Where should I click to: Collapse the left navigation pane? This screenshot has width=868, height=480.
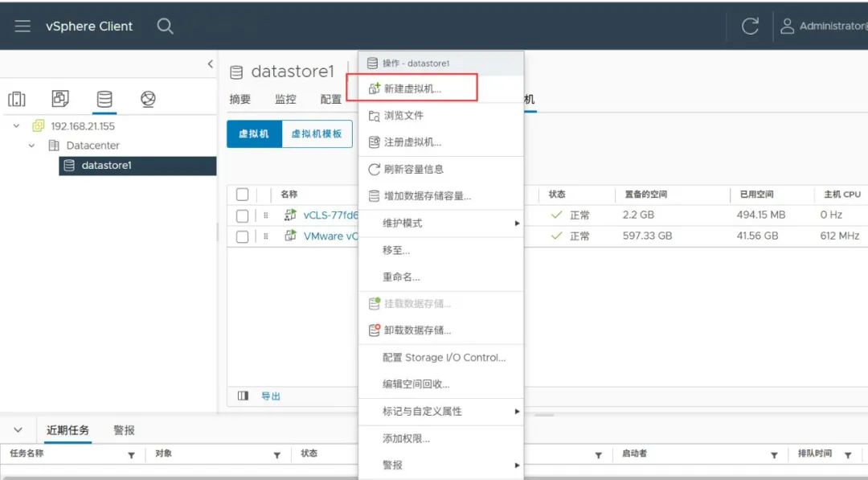pyautogui.click(x=211, y=64)
